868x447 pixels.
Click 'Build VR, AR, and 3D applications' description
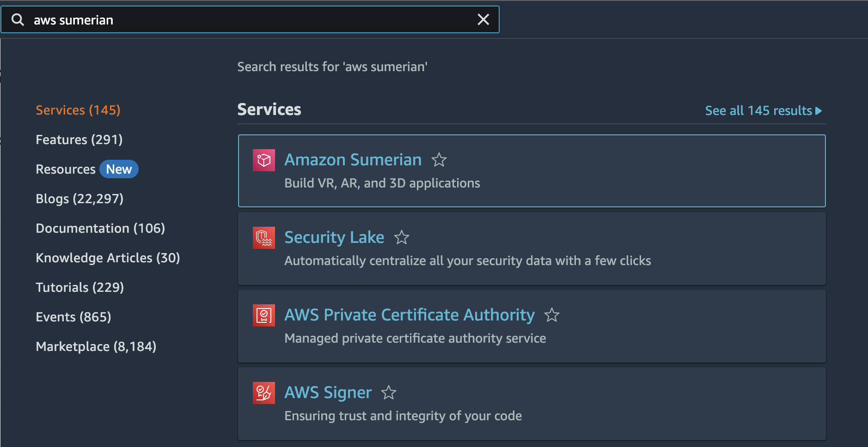382,183
